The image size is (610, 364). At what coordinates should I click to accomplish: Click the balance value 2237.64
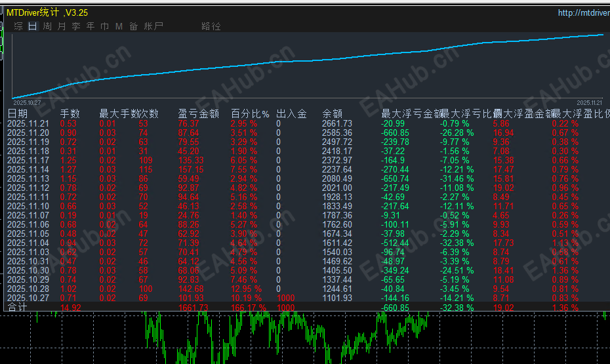tap(337, 170)
